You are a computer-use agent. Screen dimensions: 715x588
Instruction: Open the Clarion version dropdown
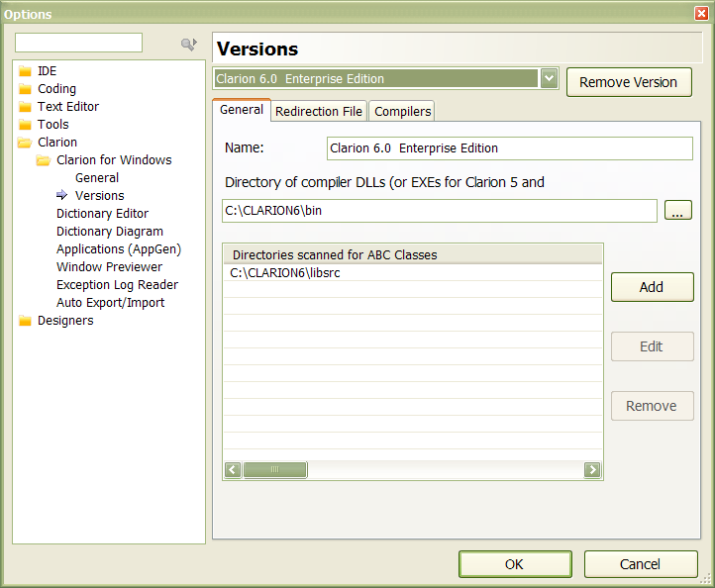[550, 79]
